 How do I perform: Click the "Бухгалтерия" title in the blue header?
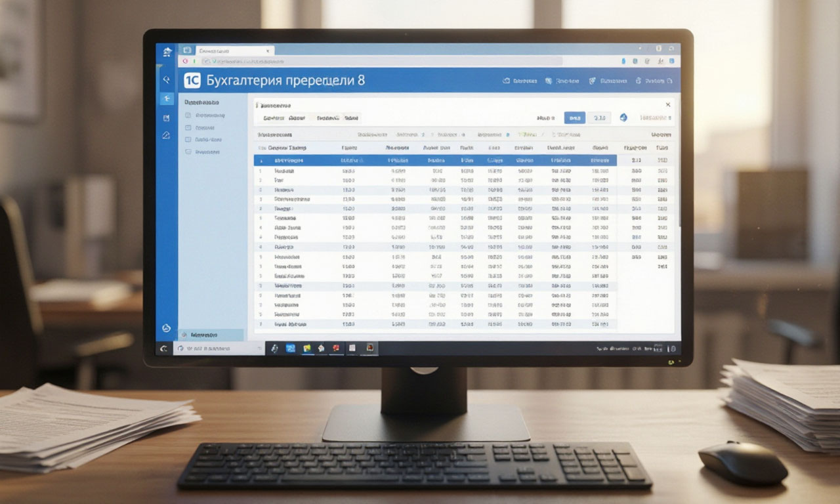(244, 81)
